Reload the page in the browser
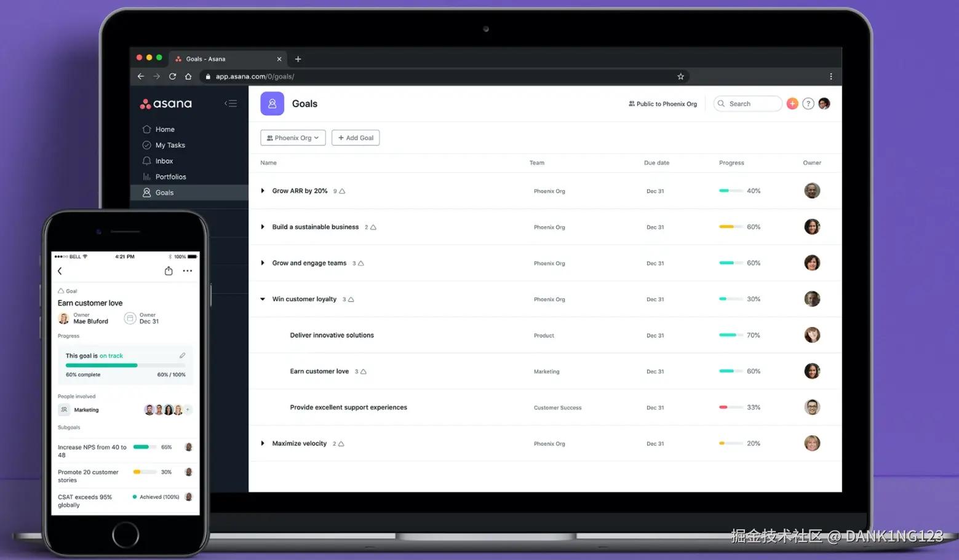The width and height of the screenshot is (959, 560). pyautogui.click(x=172, y=76)
